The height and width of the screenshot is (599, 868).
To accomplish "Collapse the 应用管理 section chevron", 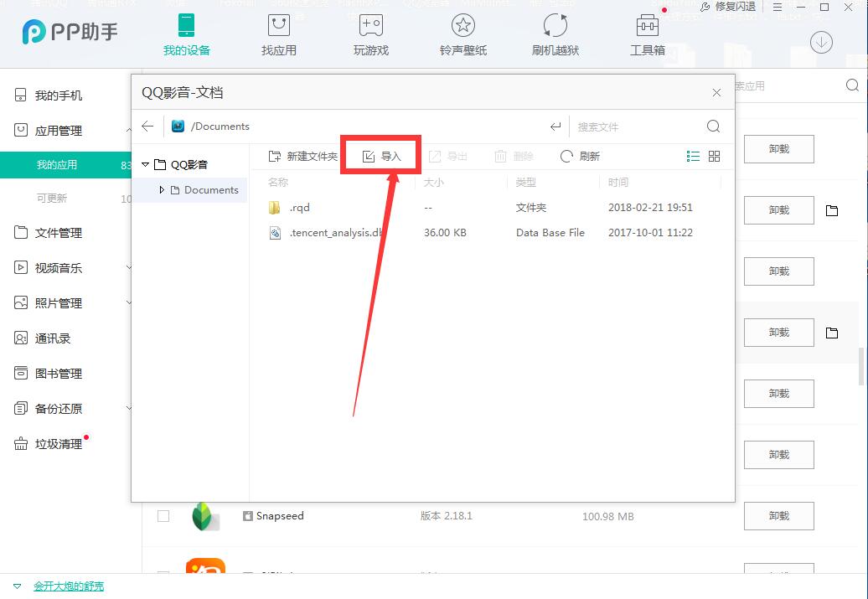I will pos(128,130).
